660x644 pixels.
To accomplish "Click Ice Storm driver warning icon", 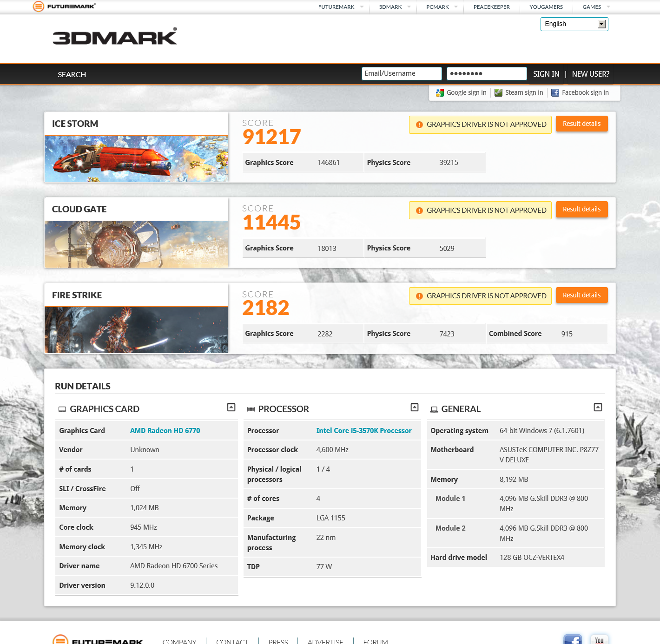I will 419,125.
